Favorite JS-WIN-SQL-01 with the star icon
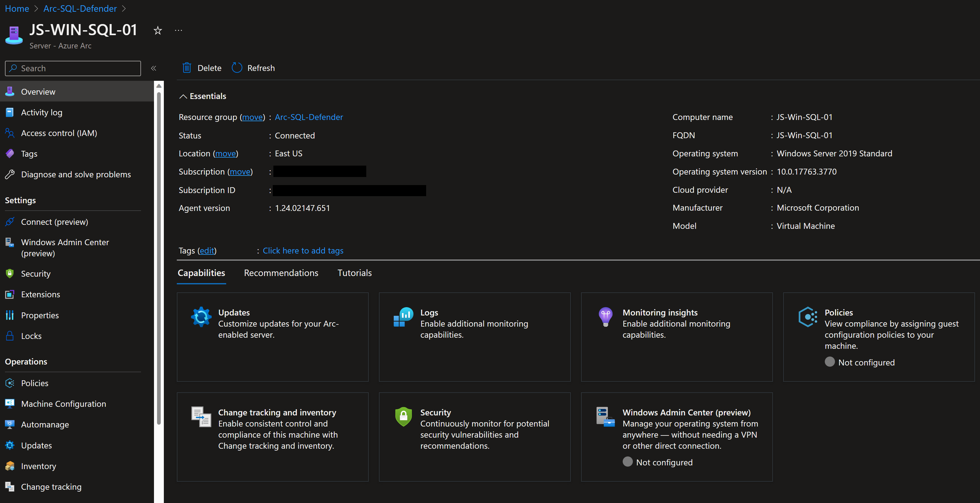Viewport: 980px width, 503px height. [157, 31]
